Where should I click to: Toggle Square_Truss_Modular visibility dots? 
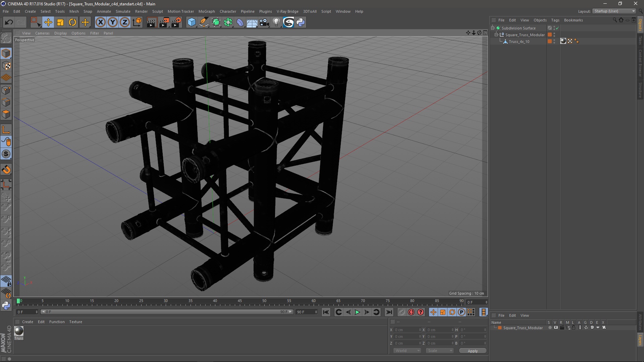click(x=554, y=35)
